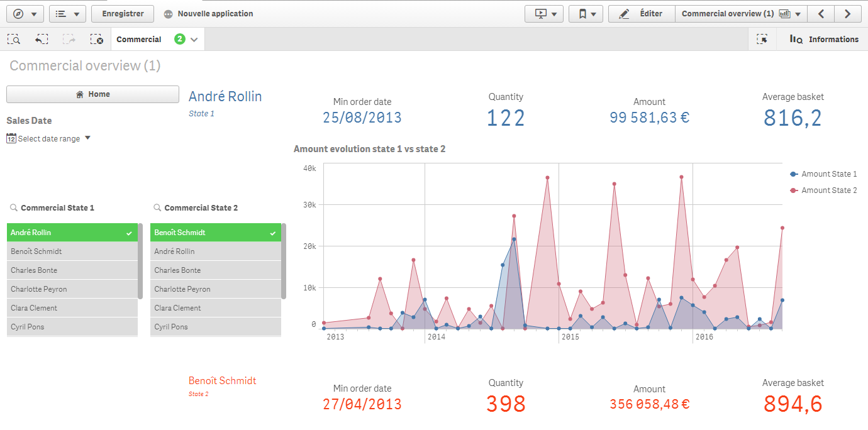
Task: Click the Amount value 356 058,48 €
Action: tap(650, 404)
